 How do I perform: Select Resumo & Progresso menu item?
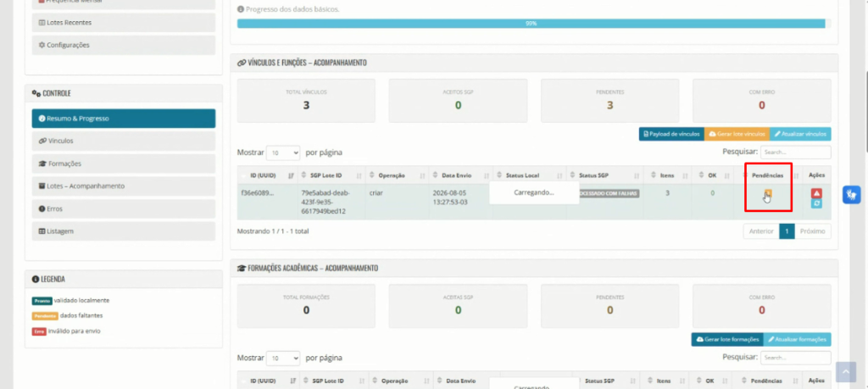tap(124, 119)
